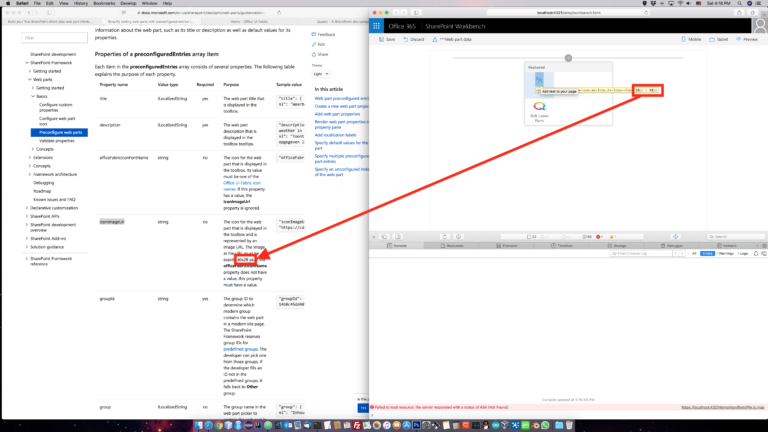
Task: Open the Debugger tab in Web Inspector
Action: (x=672, y=245)
